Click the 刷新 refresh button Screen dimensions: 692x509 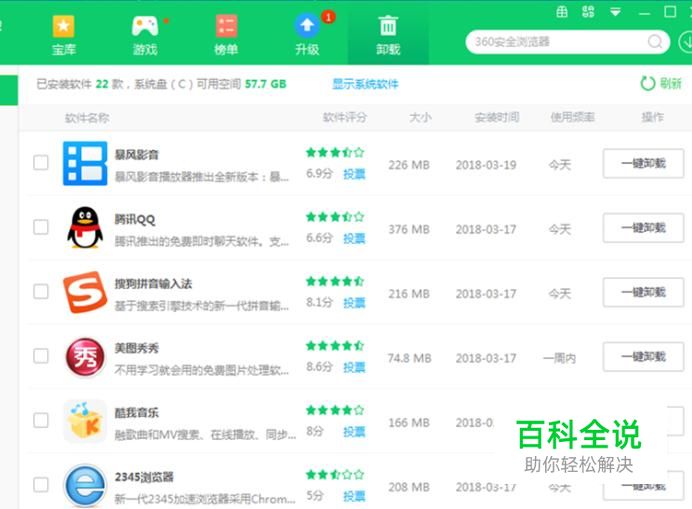pyautogui.click(x=661, y=83)
